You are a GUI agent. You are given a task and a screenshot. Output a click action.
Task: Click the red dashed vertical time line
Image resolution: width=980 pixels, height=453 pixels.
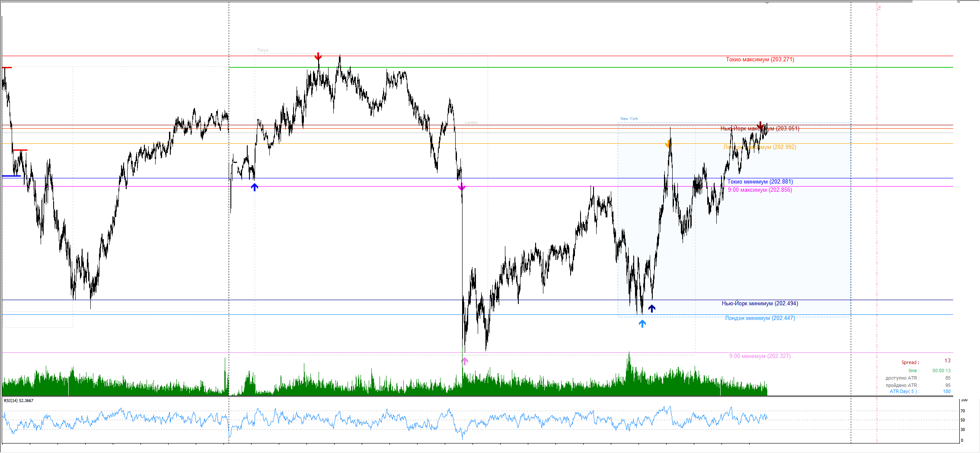tap(877, 216)
